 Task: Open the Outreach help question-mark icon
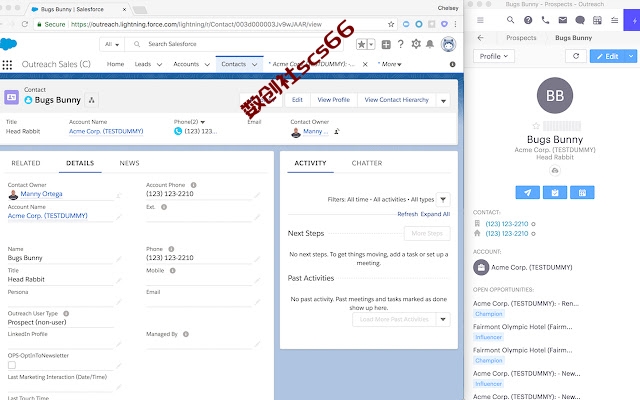(528, 20)
